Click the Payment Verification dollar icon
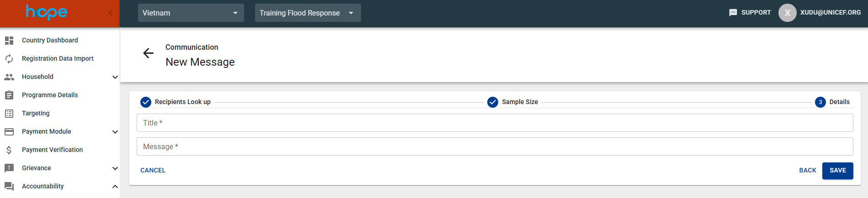 pos(9,150)
